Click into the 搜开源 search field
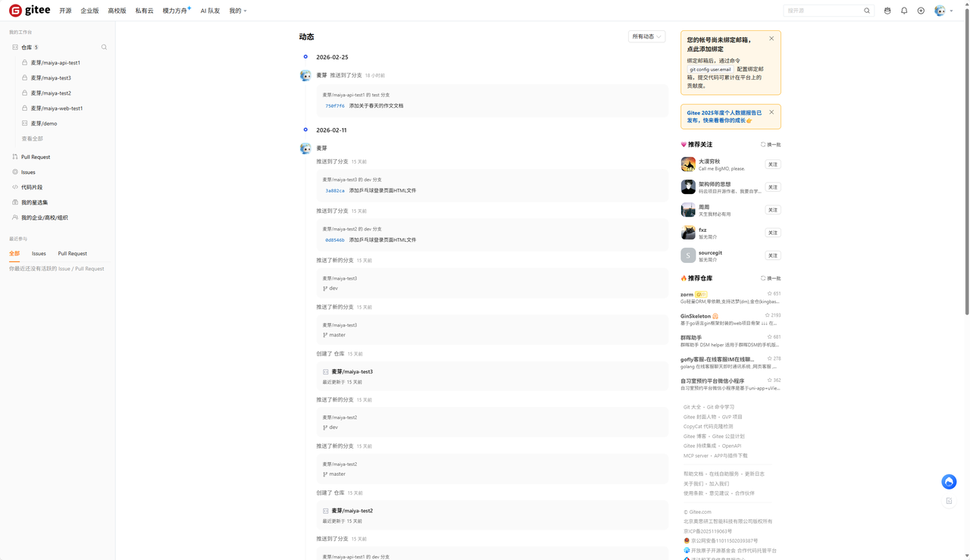The width and height of the screenshot is (970, 560). tap(822, 11)
